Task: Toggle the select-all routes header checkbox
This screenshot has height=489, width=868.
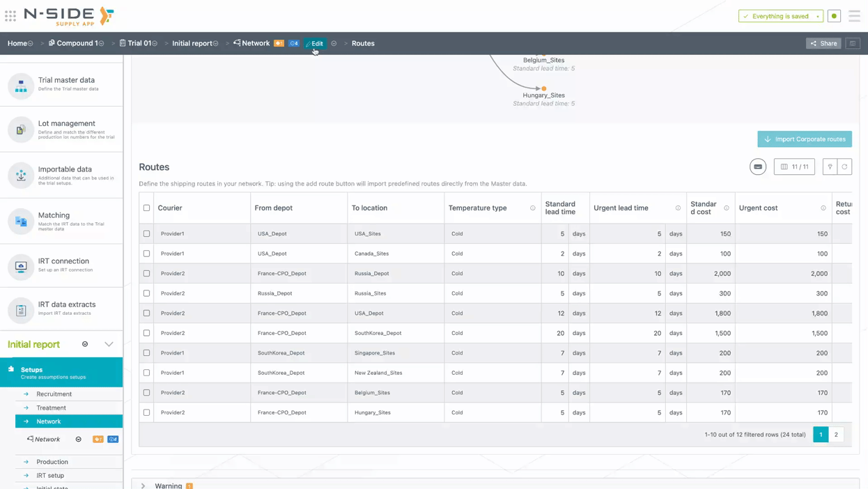Action: pos(146,208)
